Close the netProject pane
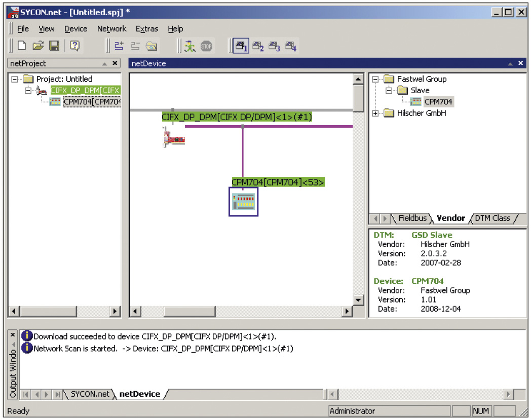531x420 pixels. tap(115, 63)
